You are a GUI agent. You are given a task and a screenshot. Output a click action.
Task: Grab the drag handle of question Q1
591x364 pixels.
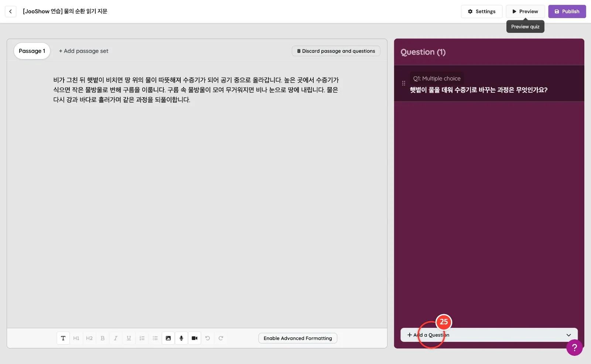click(x=404, y=83)
